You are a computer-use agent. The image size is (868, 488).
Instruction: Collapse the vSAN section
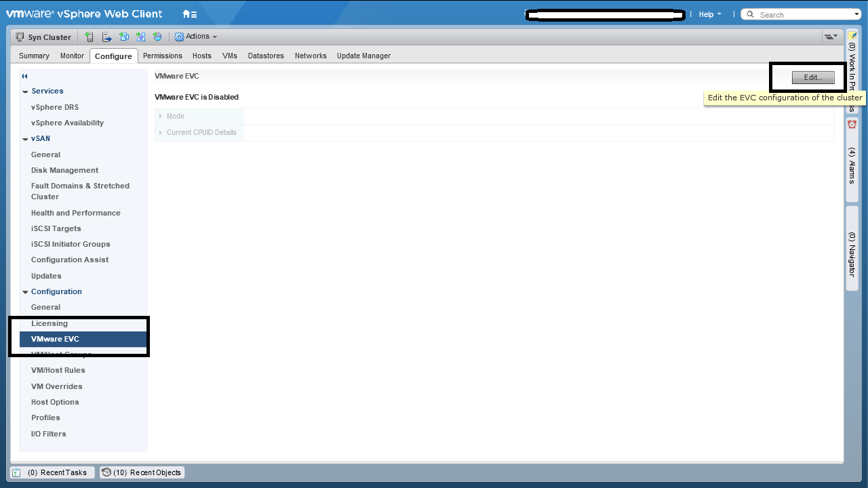tap(26, 139)
